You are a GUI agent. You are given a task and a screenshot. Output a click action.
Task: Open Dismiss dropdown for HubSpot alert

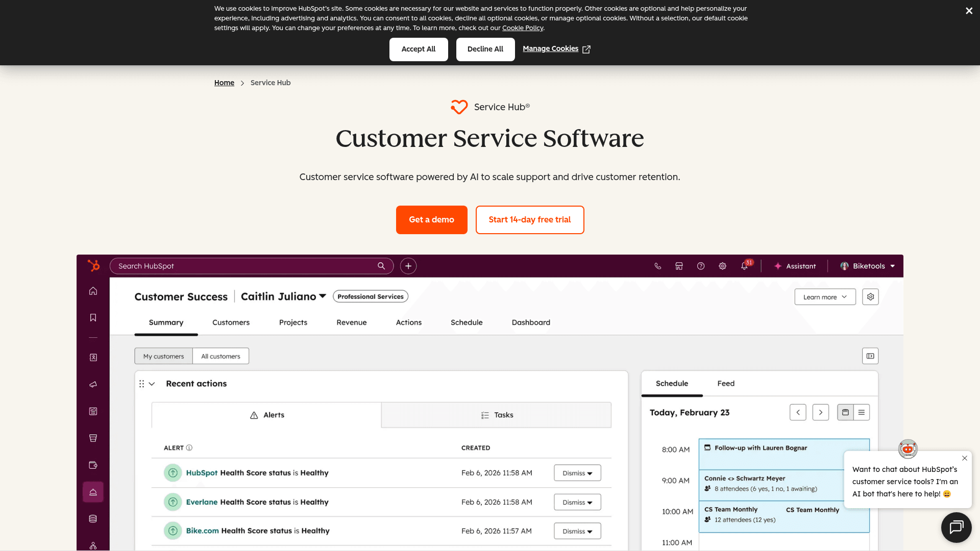coord(577,473)
